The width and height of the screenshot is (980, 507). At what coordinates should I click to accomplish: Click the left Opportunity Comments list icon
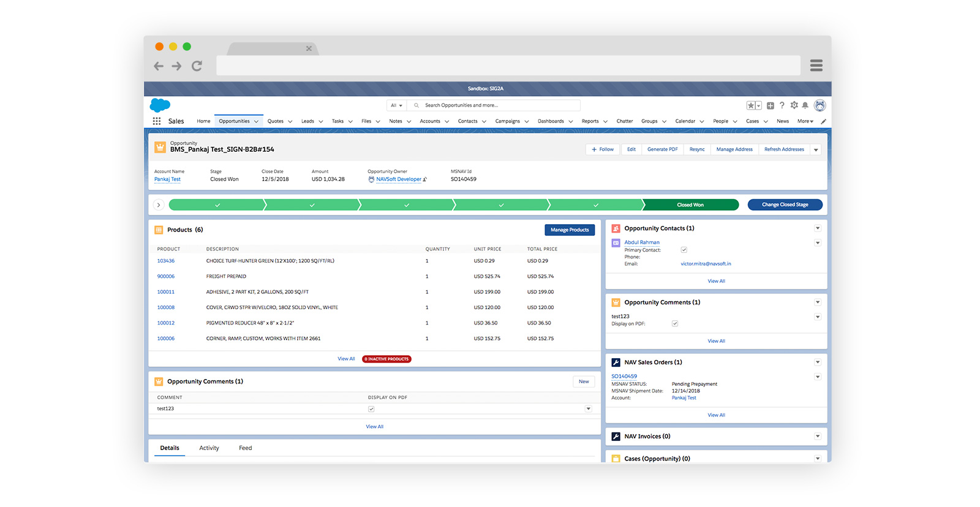click(159, 381)
